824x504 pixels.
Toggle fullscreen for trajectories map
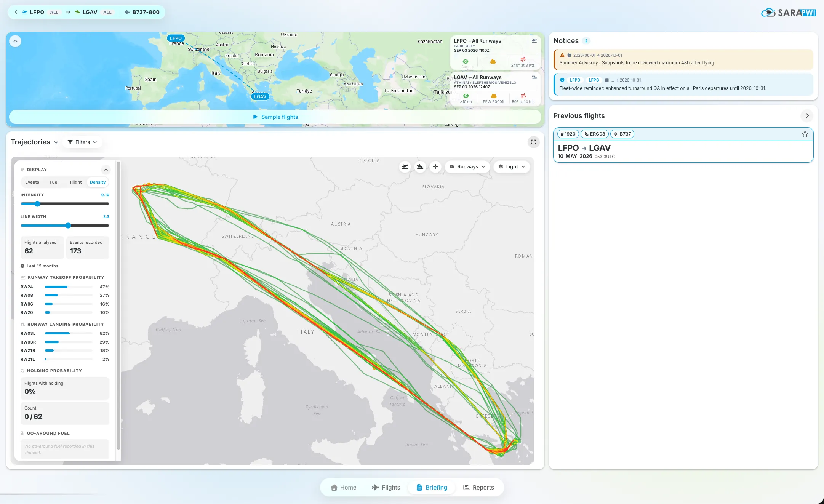point(533,142)
